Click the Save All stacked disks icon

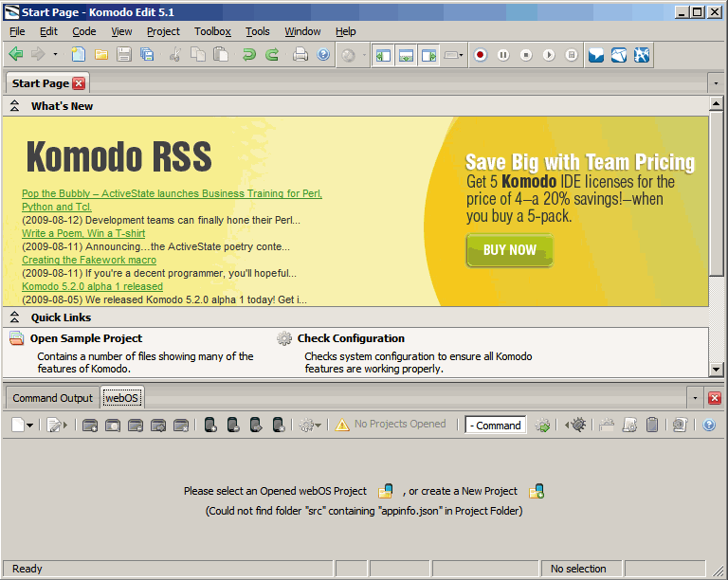coord(147,55)
